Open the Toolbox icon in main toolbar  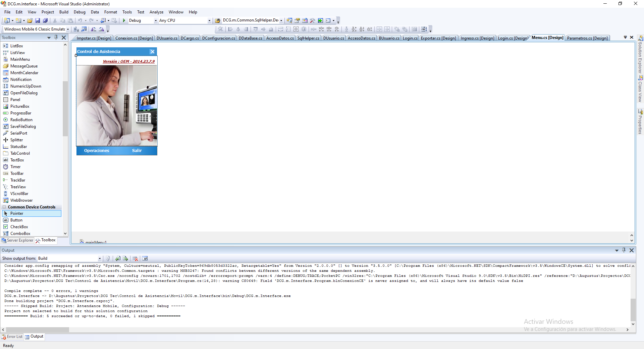312,20
